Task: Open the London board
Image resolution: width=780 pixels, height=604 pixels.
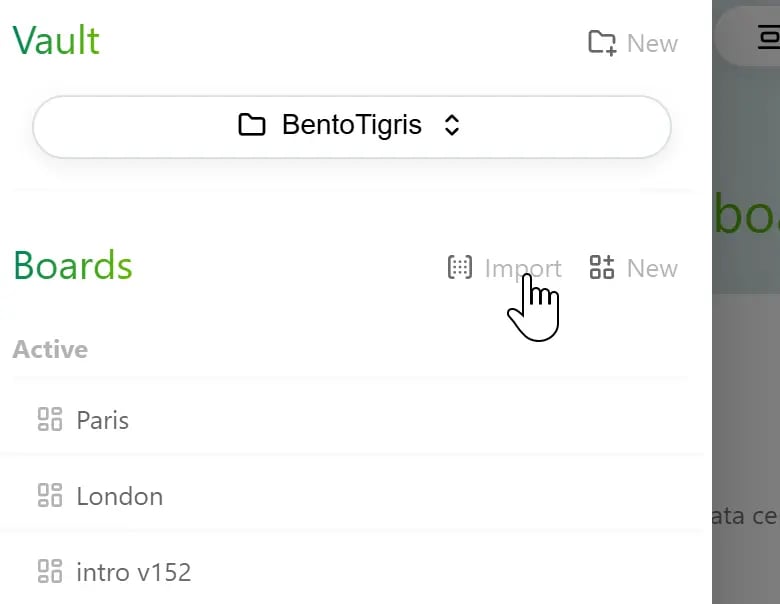Action: tap(351, 495)
